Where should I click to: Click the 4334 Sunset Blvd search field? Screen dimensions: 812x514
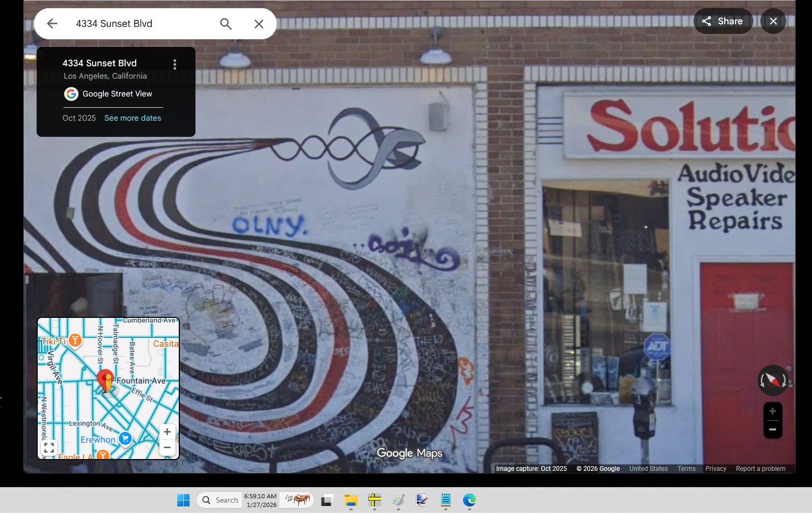pos(140,24)
